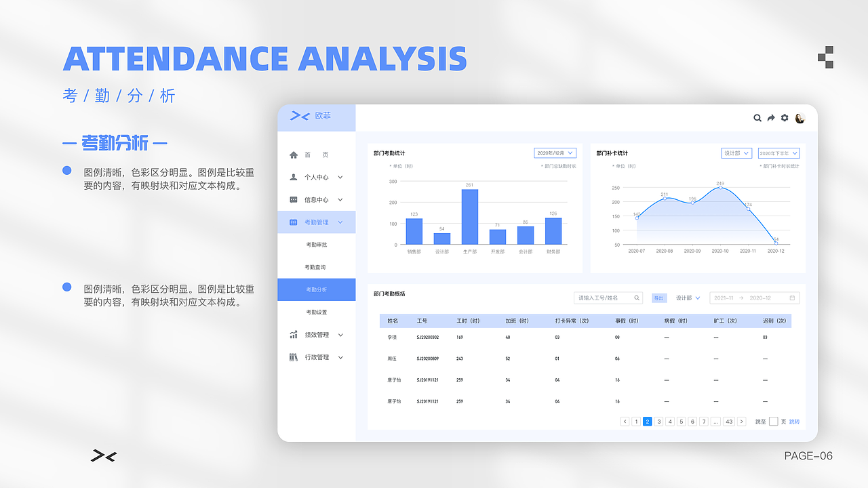
Task: Click the 开发部 bar showing 71
Action: coord(498,237)
